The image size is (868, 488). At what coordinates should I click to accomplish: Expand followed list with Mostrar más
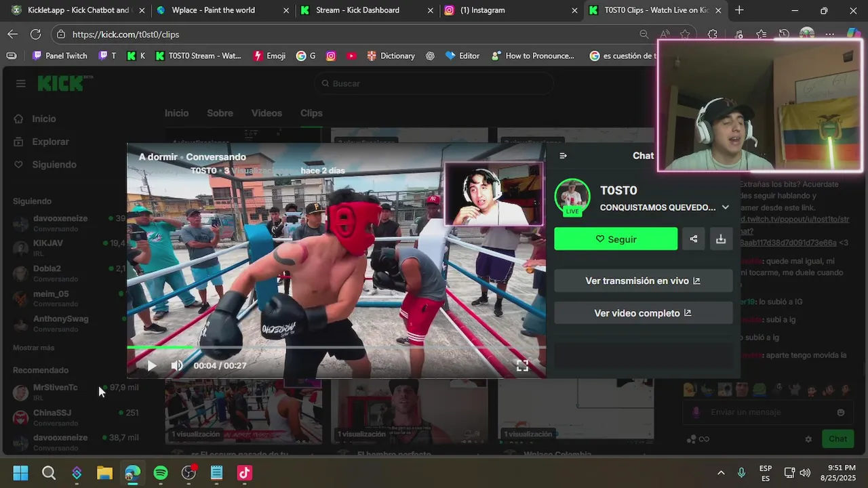click(x=33, y=348)
